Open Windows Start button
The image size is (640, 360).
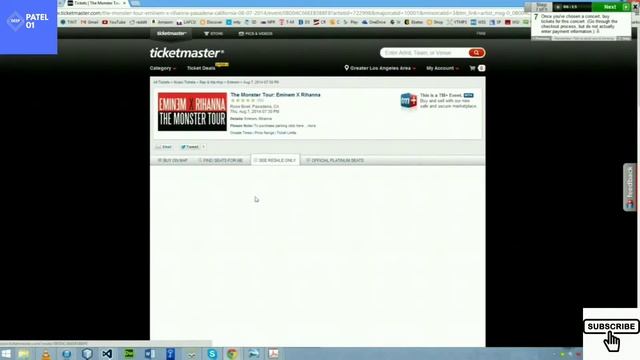click(x=6, y=354)
